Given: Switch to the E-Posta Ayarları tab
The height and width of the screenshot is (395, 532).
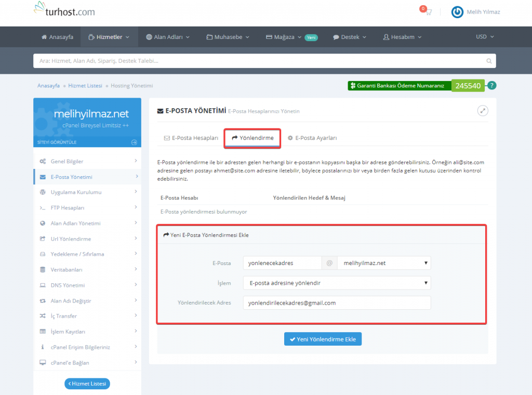Looking at the screenshot, I should coord(312,138).
